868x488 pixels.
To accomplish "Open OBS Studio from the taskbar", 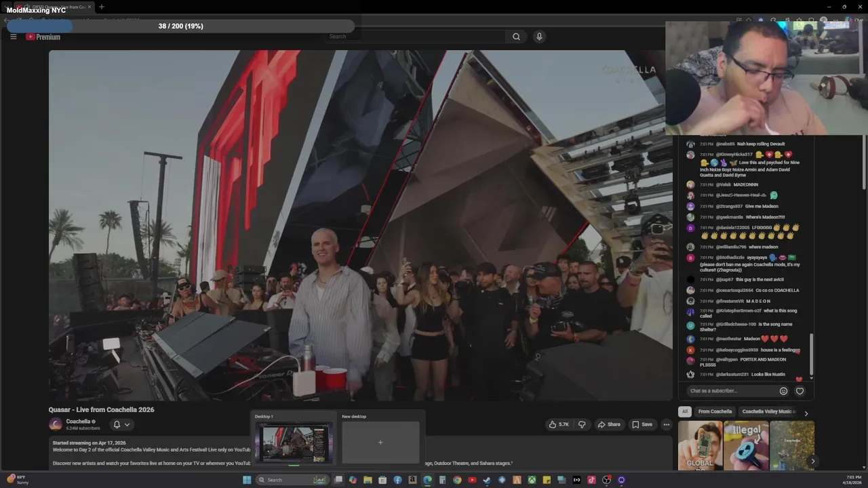I will (x=607, y=480).
